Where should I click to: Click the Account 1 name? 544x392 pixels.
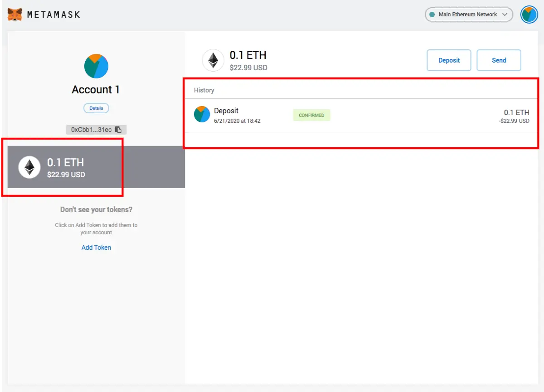tap(96, 90)
